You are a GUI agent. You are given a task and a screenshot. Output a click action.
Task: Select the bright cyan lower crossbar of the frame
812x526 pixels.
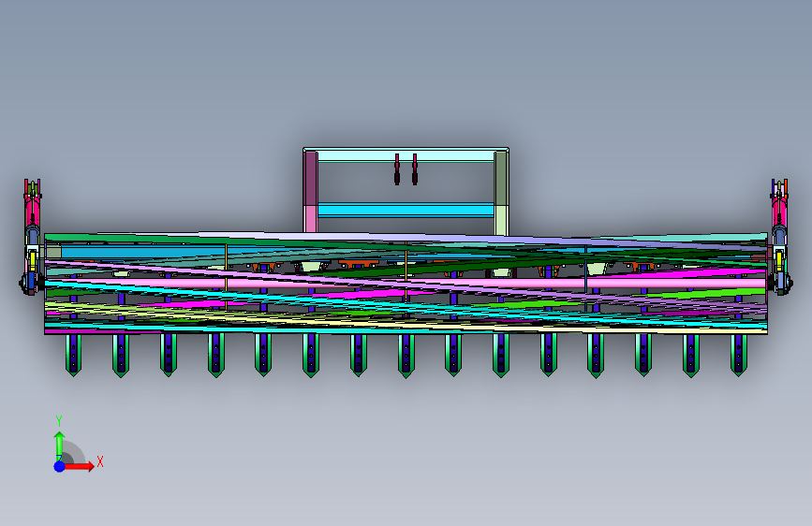pyautogui.click(x=406, y=210)
